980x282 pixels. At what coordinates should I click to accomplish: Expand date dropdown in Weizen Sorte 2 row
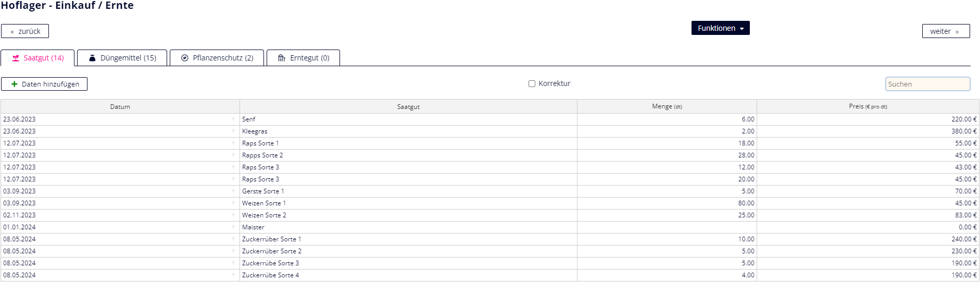click(233, 215)
